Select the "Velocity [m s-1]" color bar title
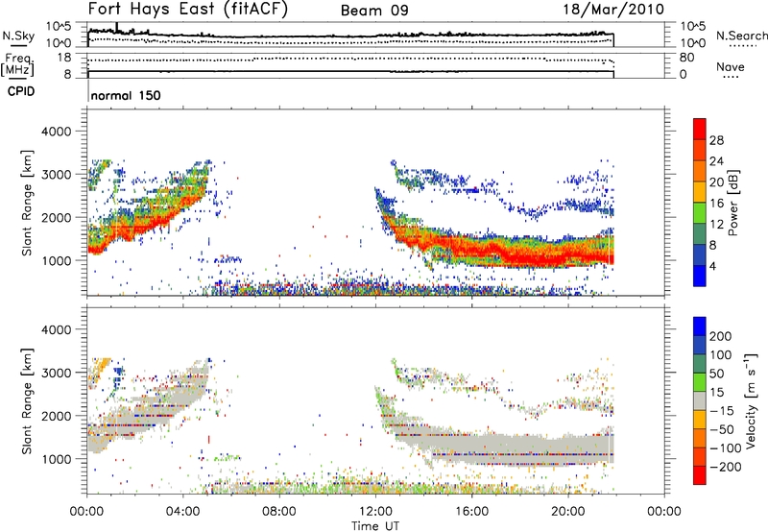 (x=752, y=400)
